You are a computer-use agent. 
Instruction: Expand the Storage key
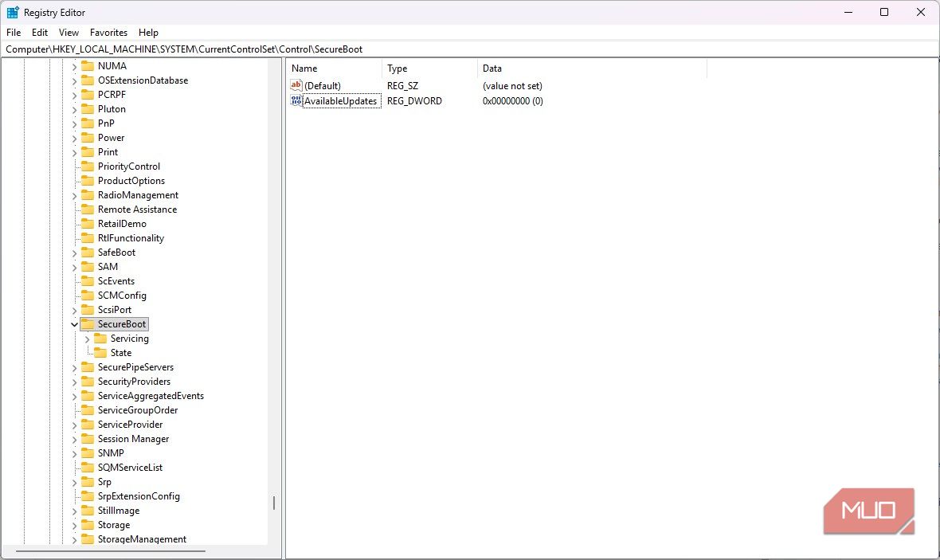pos(74,525)
